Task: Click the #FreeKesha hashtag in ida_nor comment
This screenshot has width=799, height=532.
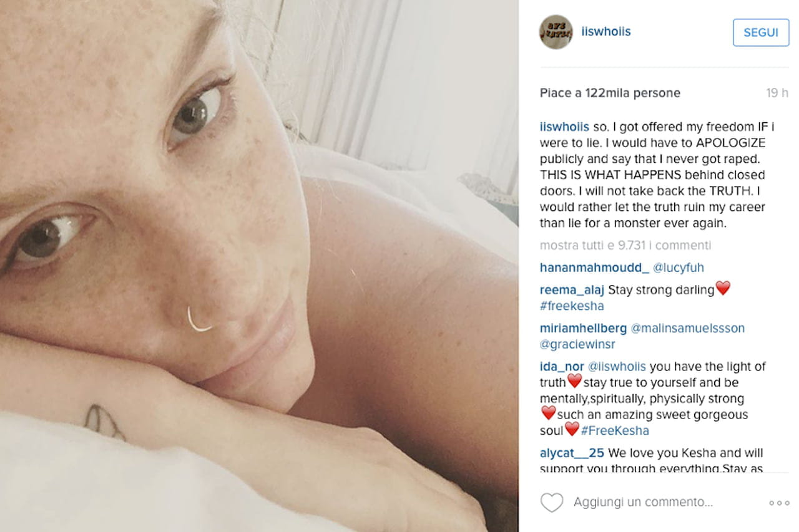Action: [615, 430]
